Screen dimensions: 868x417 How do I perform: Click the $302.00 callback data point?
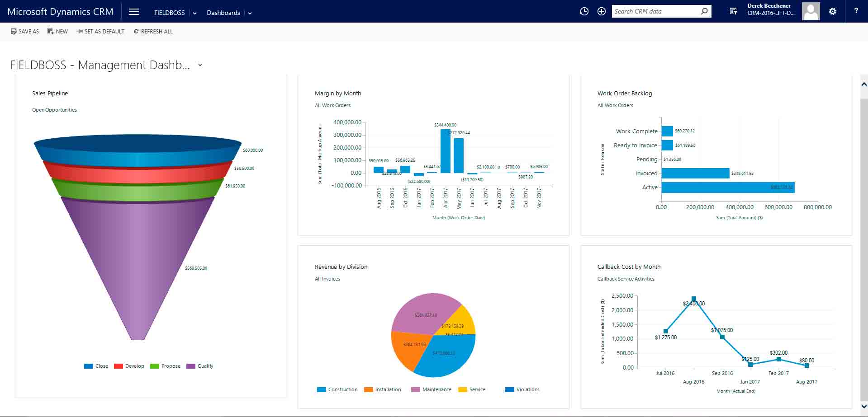tap(778, 359)
